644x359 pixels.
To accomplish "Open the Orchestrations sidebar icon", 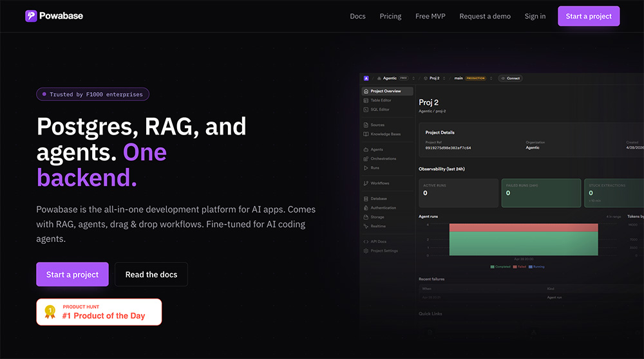I will [x=366, y=159].
